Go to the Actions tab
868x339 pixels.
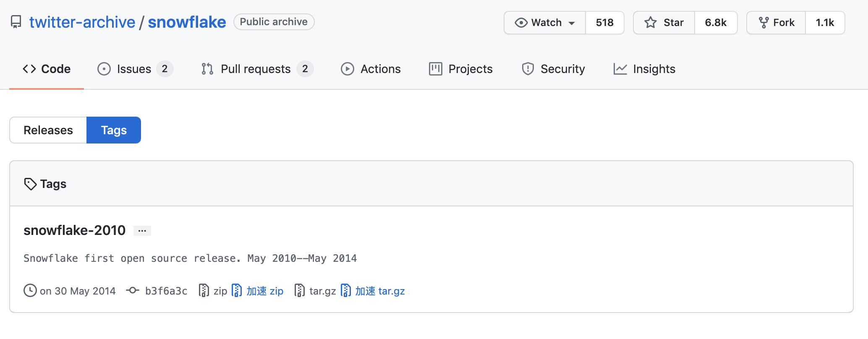tap(371, 69)
